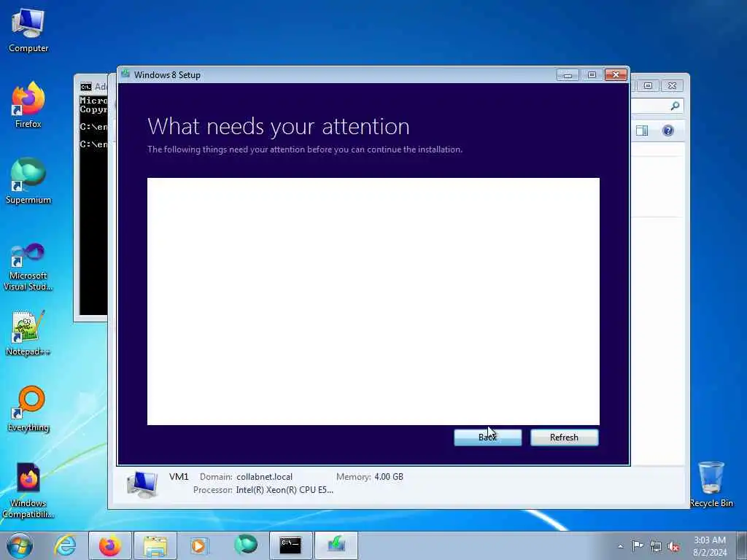Toggle the preview pane in Explorer window

pos(642,131)
